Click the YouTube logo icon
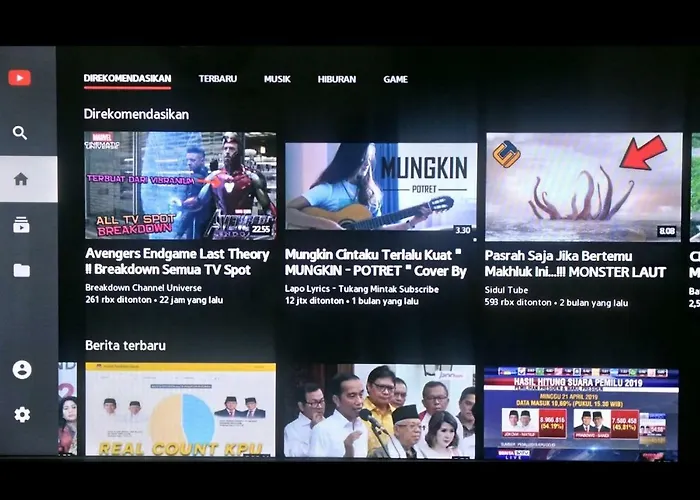Image resolution: width=700 pixels, height=500 pixels. (20, 78)
